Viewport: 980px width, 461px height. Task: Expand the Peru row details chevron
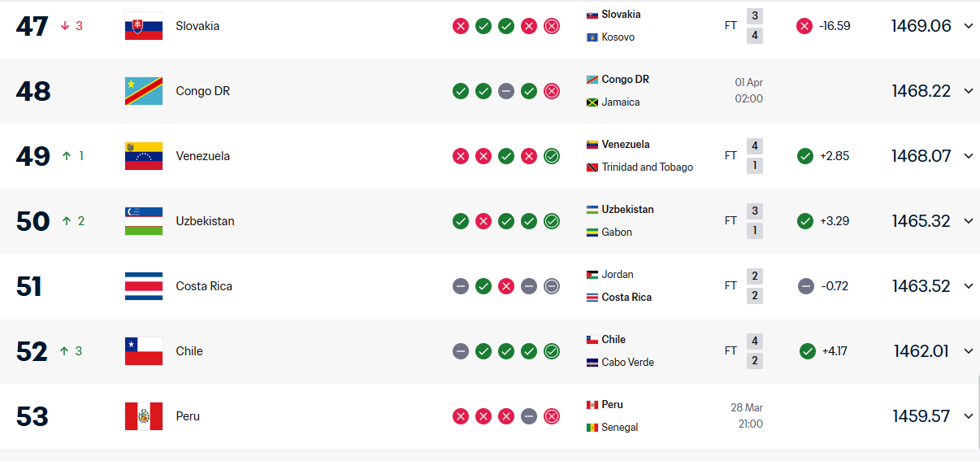tap(969, 416)
